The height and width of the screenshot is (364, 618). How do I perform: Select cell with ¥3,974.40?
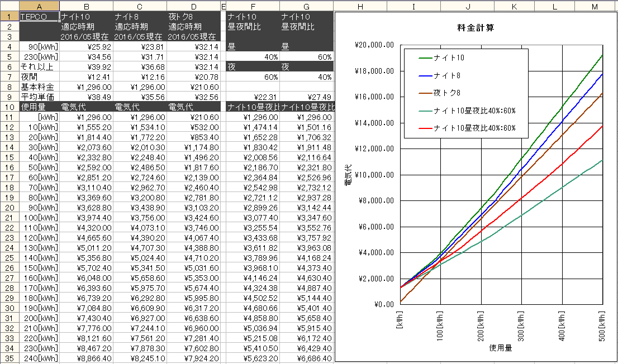pyautogui.click(x=86, y=218)
